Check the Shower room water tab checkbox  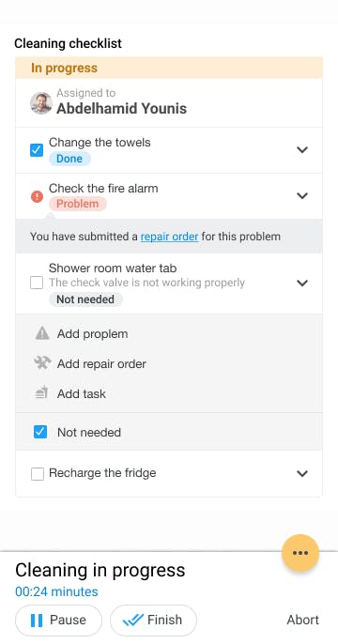pyautogui.click(x=37, y=283)
